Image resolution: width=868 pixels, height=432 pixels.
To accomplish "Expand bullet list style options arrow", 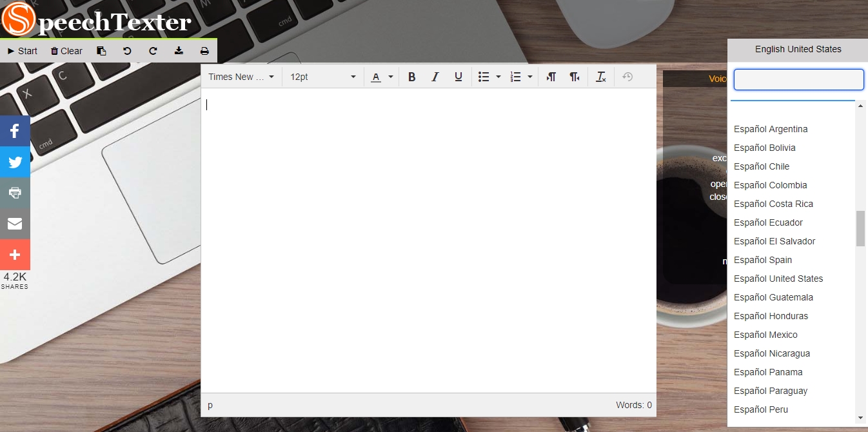I will point(498,77).
